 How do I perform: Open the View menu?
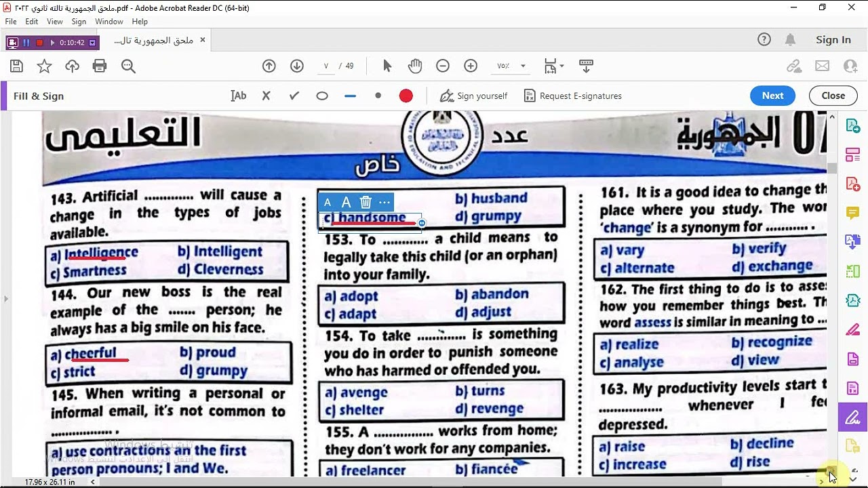[55, 22]
